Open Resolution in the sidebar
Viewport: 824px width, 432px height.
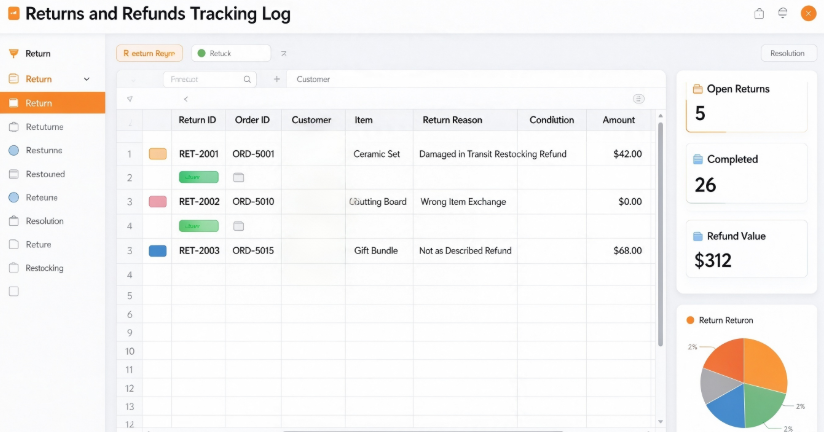tap(45, 221)
